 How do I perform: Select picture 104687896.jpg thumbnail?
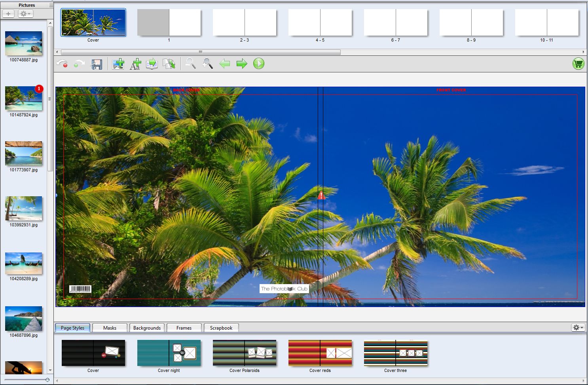tap(24, 319)
